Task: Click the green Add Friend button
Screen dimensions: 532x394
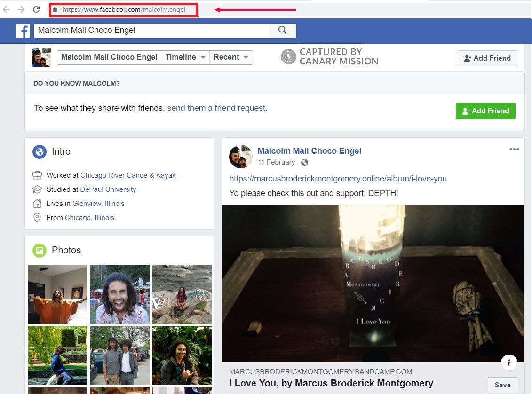Action: coord(485,111)
